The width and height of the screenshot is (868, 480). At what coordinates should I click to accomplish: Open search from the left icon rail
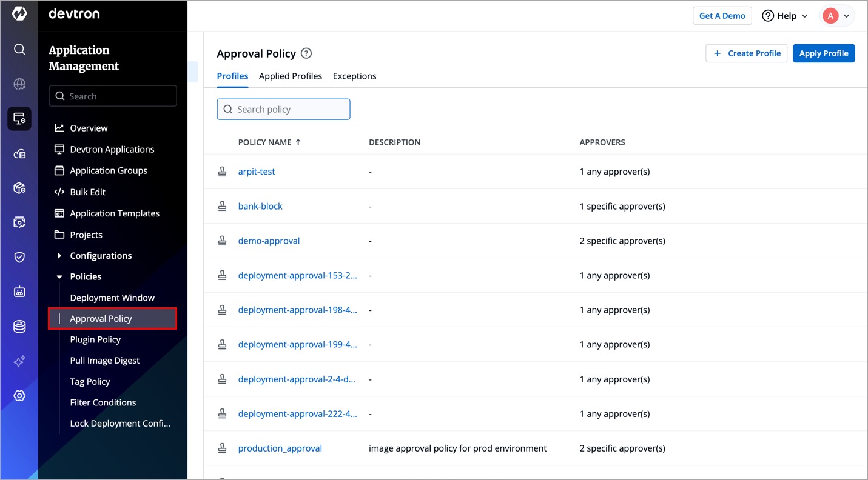click(x=19, y=49)
